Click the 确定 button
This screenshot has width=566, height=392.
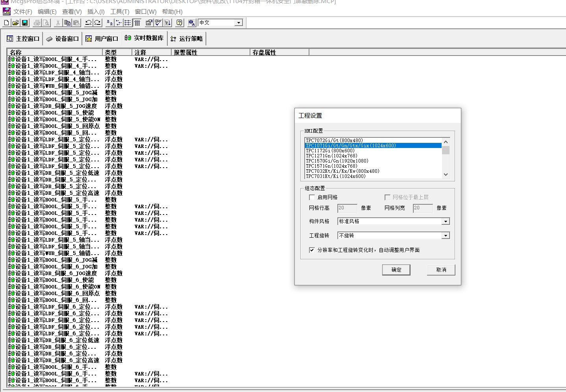click(x=396, y=270)
